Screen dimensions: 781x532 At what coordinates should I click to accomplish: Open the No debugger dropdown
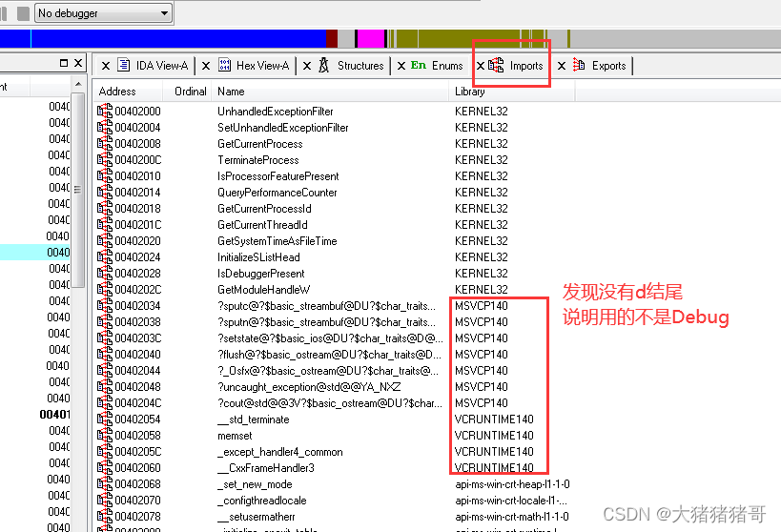tap(104, 13)
